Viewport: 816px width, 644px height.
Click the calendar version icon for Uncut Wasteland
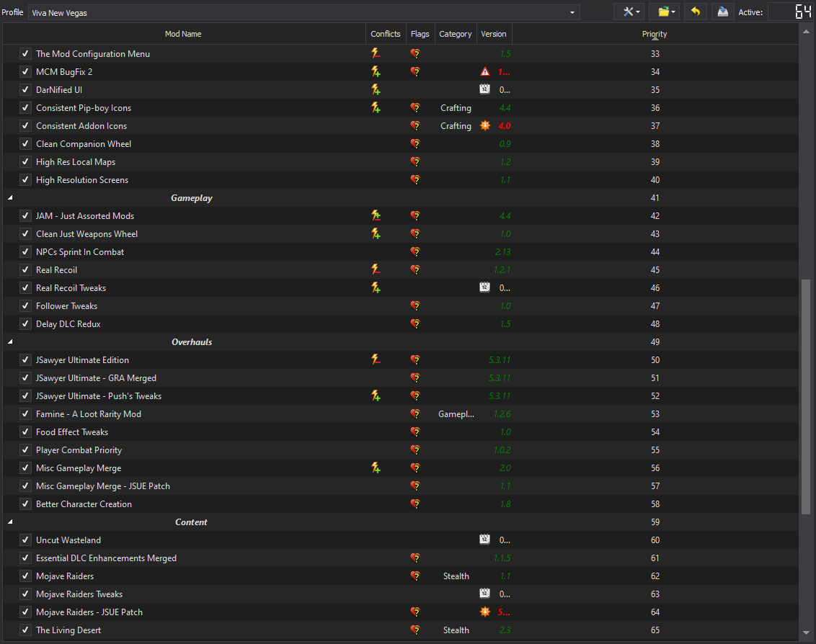(x=485, y=540)
